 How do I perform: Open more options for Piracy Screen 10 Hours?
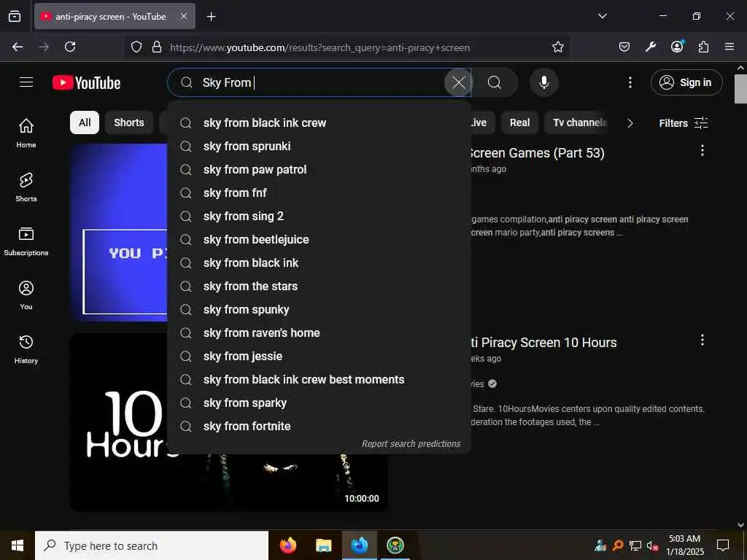point(702,340)
